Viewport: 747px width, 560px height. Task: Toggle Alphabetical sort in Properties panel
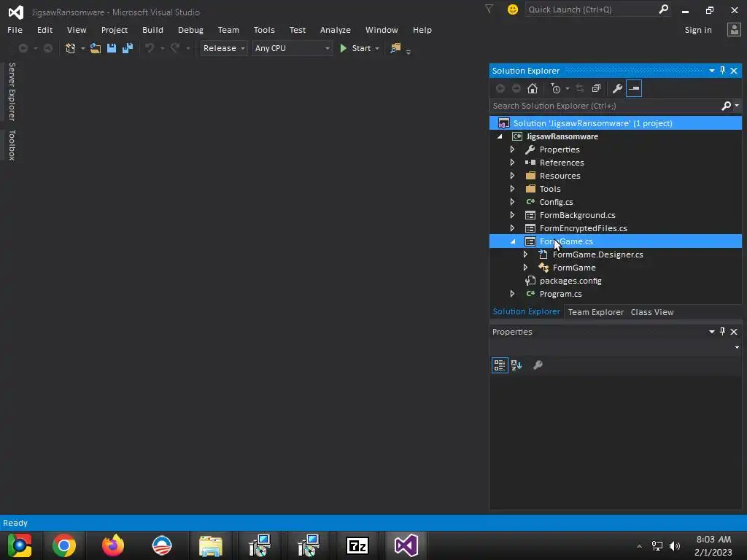(516, 365)
